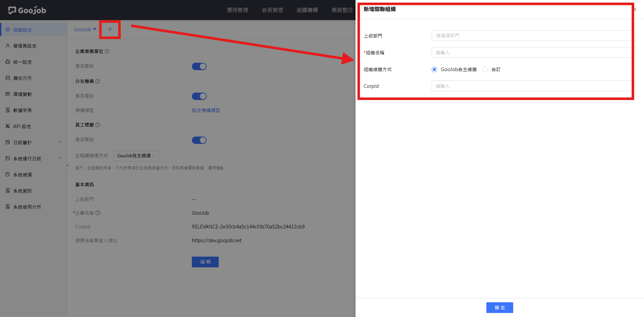Open the 主組織維護方式 dropdown

[136, 156]
